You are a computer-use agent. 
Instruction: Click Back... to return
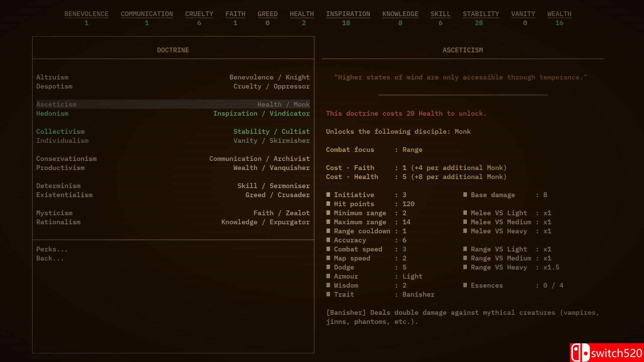(50, 258)
